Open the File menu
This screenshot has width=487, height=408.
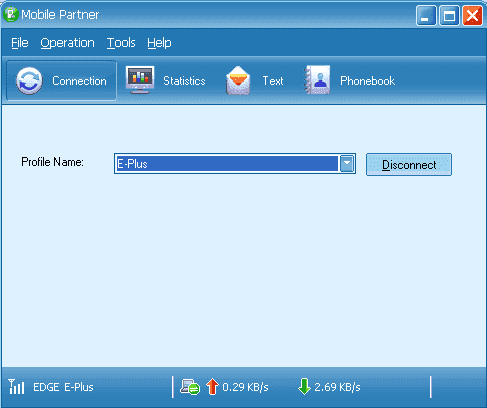tap(20, 43)
